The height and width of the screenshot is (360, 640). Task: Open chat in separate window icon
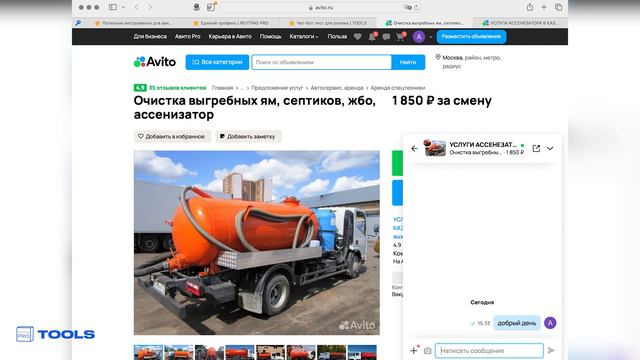[x=536, y=149]
